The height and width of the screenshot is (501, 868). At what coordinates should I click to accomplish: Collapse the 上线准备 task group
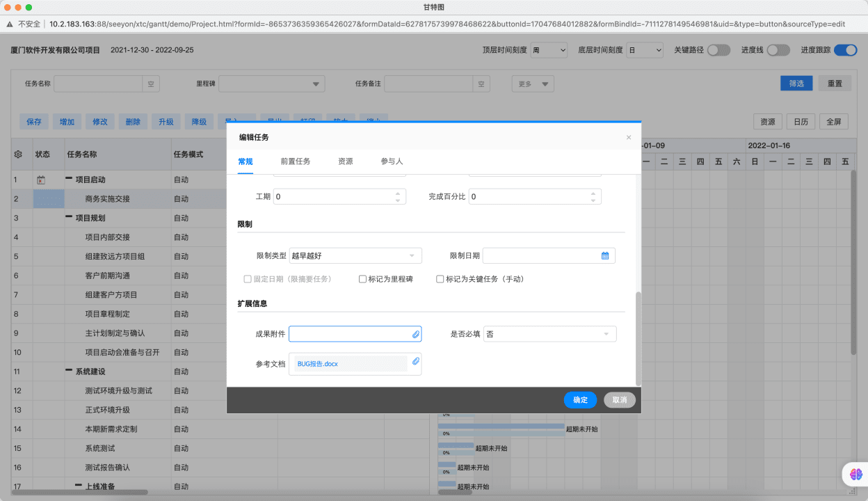pyautogui.click(x=79, y=486)
